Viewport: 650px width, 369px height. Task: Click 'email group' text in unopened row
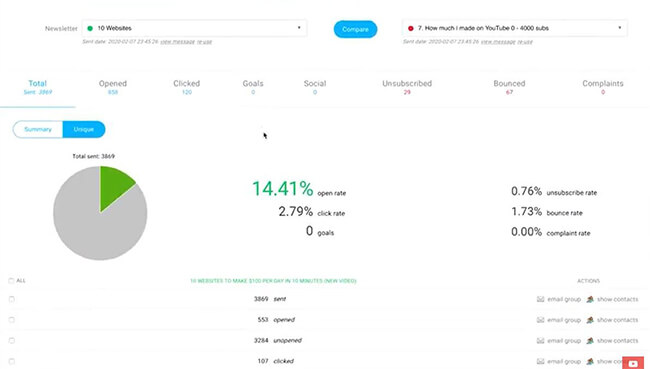tap(564, 340)
